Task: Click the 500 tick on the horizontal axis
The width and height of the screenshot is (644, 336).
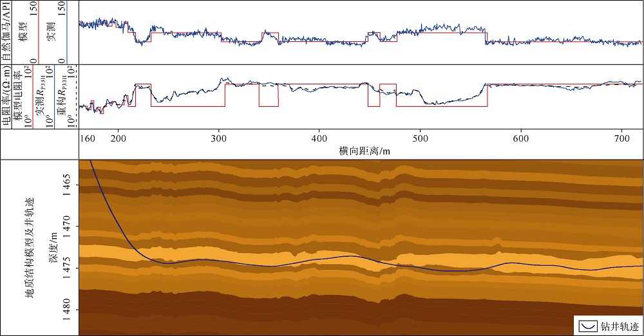Action: (420, 139)
